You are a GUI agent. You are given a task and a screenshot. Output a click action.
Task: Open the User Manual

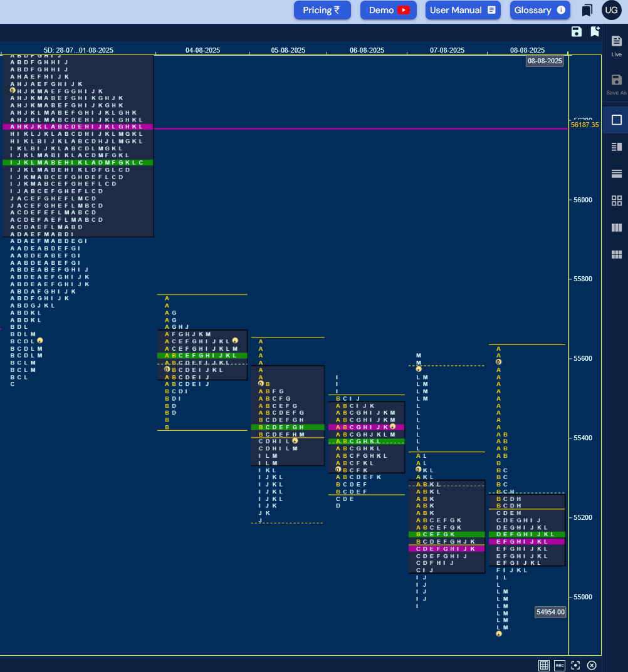pyautogui.click(x=463, y=10)
